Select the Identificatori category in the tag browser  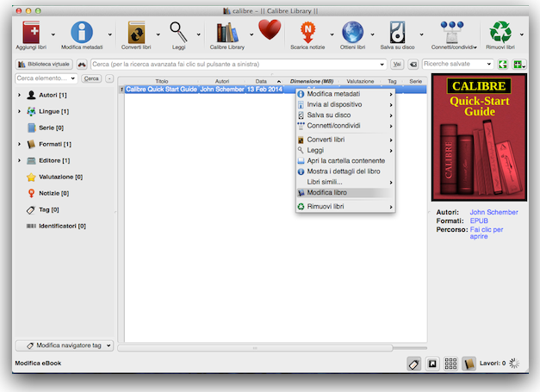click(x=62, y=226)
